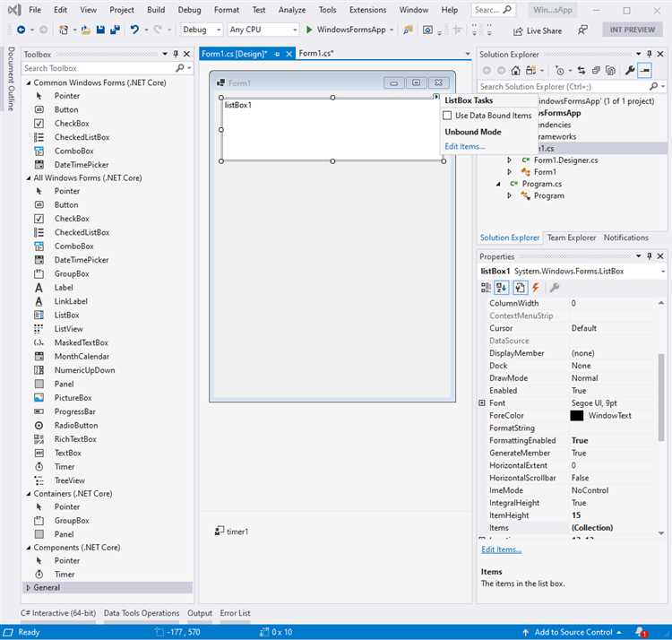Screen dimensions: 672x640
Task: Pick the RadioButton control from Toolbox
Action: coord(76,426)
